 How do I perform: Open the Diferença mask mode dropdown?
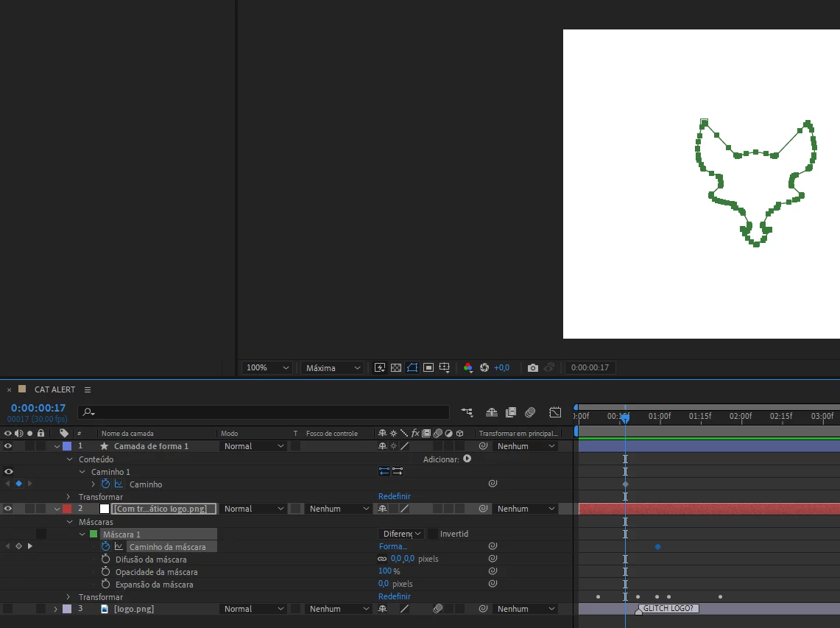[402, 534]
